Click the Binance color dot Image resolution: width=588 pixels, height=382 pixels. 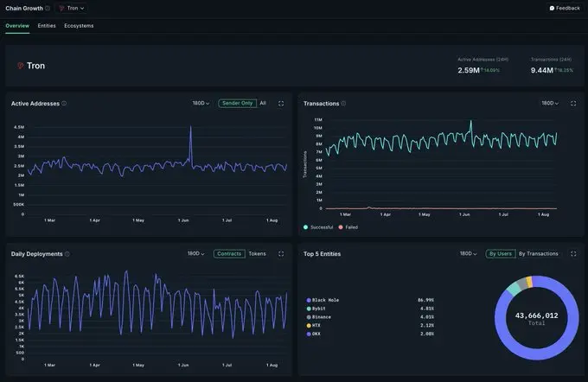point(309,317)
